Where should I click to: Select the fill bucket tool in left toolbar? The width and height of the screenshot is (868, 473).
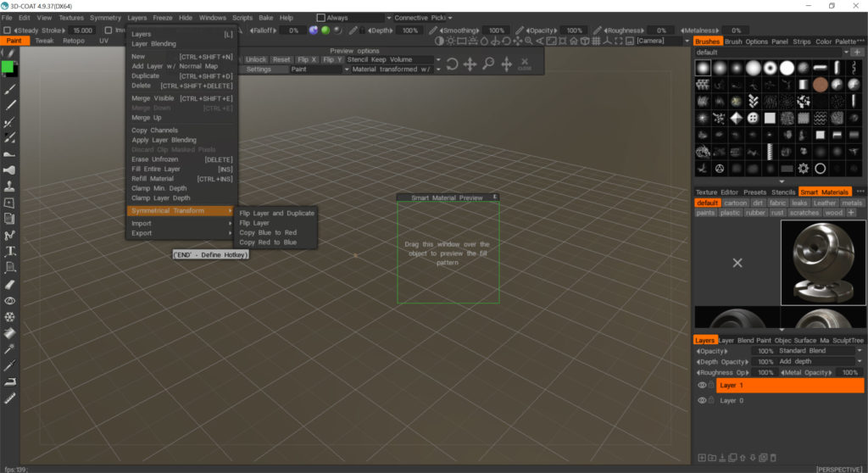(x=9, y=333)
